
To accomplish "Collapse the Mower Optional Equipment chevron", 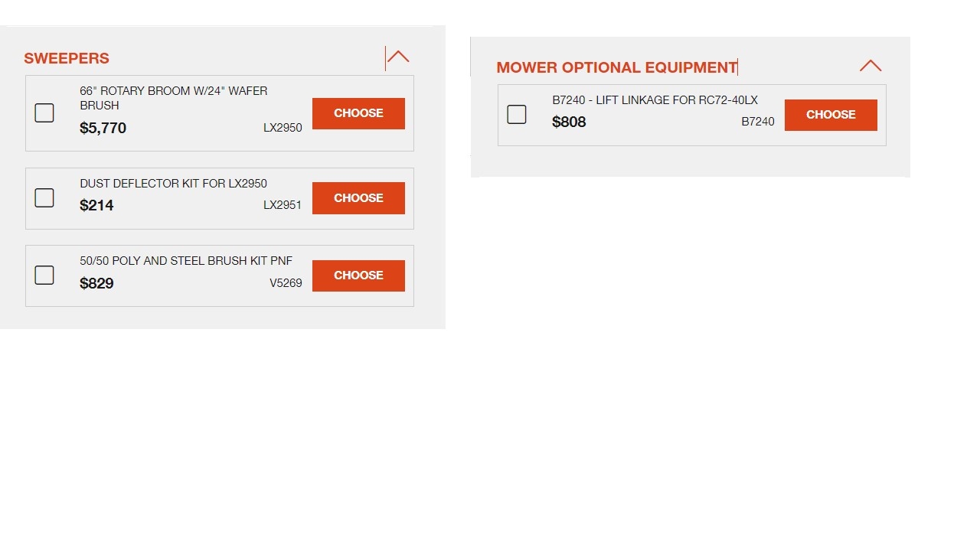I will (x=871, y=66).
